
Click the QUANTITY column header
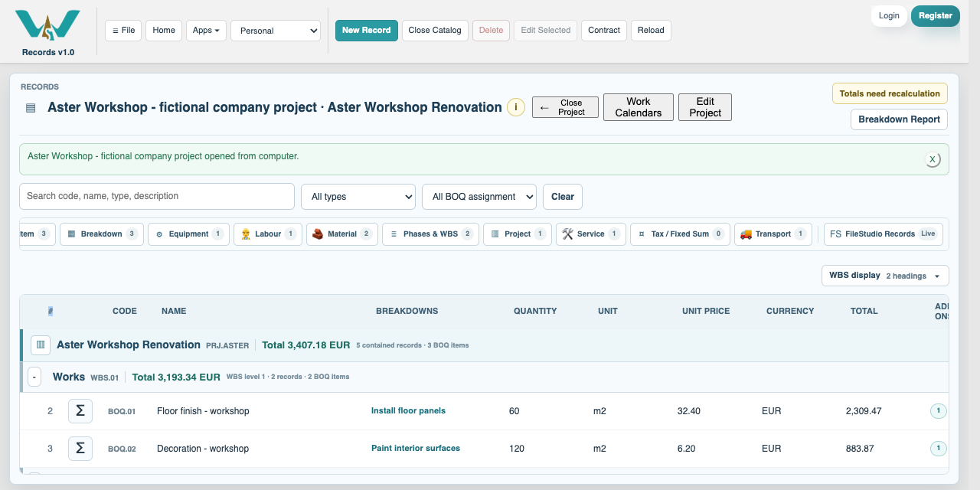pos(535,312)
